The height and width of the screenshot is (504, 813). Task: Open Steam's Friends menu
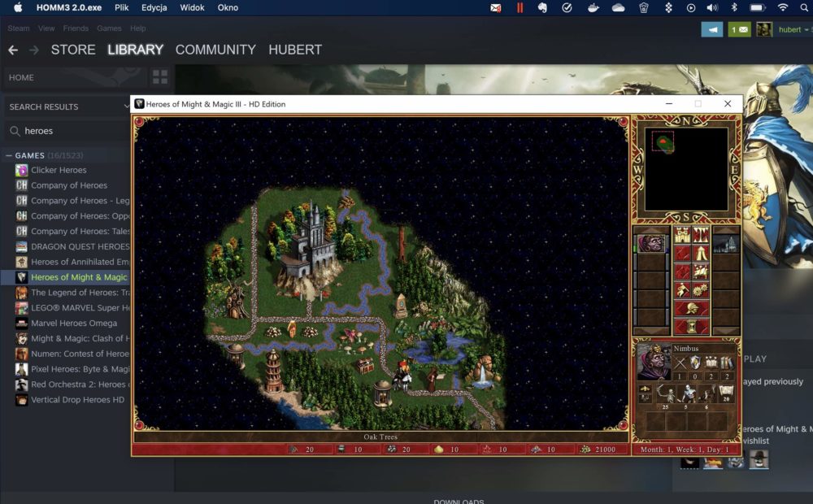tap(76, 28)
